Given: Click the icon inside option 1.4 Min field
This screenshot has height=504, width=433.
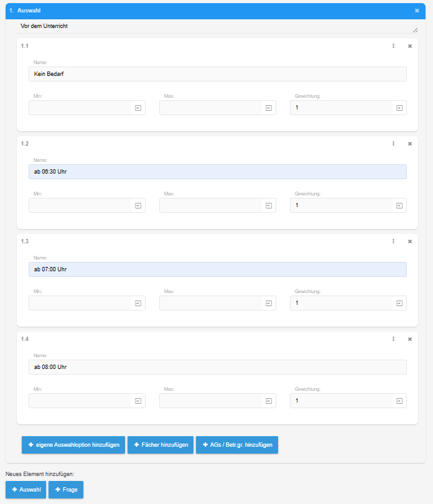Looking at the screenshot, I should (138, 401).
